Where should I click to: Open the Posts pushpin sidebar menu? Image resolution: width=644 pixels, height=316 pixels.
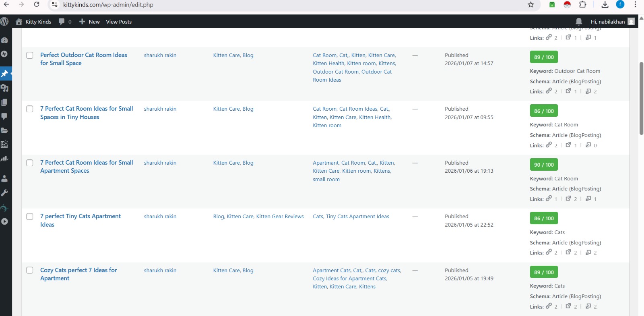click(x=5, y=74)
